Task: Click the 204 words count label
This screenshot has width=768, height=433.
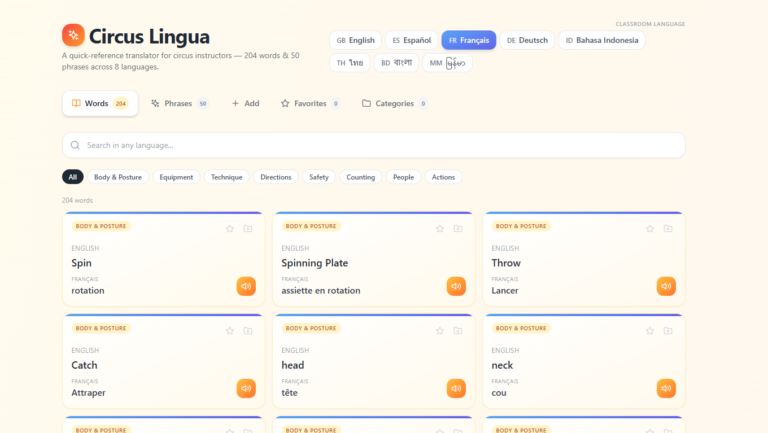Action: pyautogui.click(x=77, y=200)
